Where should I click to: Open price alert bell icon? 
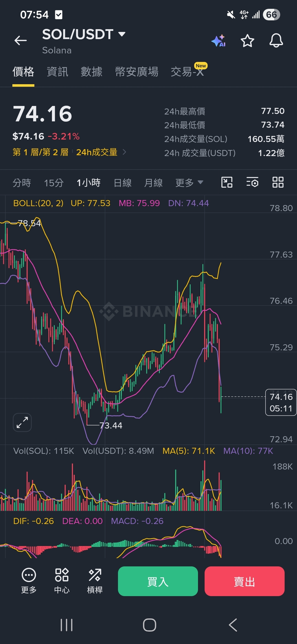276,41
